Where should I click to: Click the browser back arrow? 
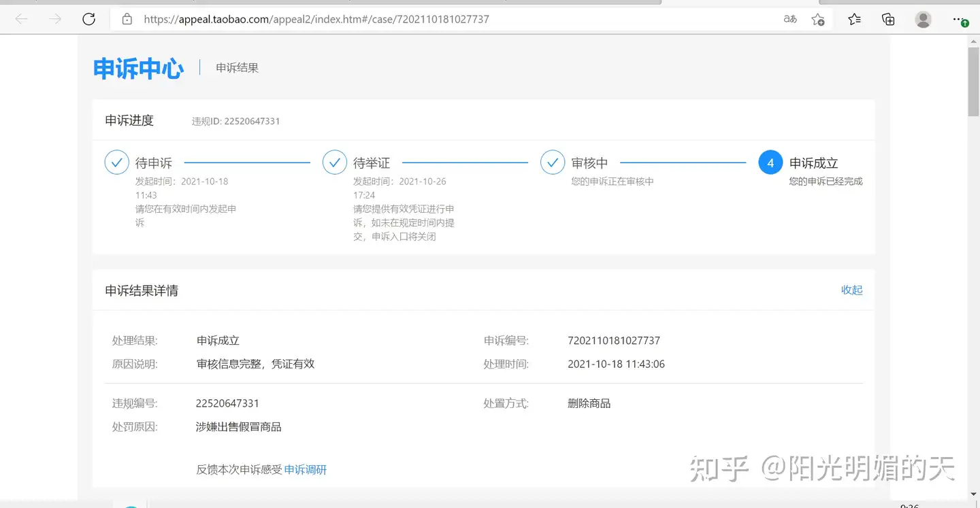[21, 19]
